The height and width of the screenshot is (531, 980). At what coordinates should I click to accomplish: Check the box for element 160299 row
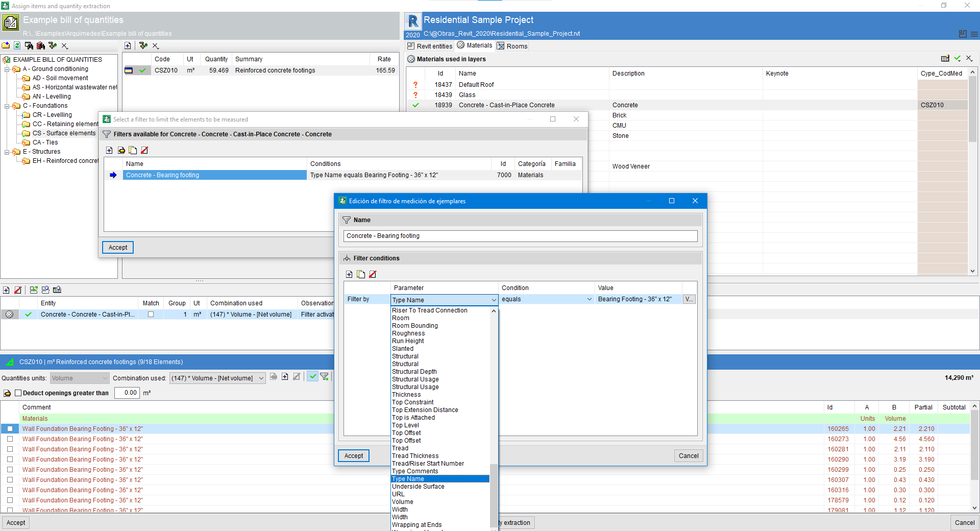(10, 470)
